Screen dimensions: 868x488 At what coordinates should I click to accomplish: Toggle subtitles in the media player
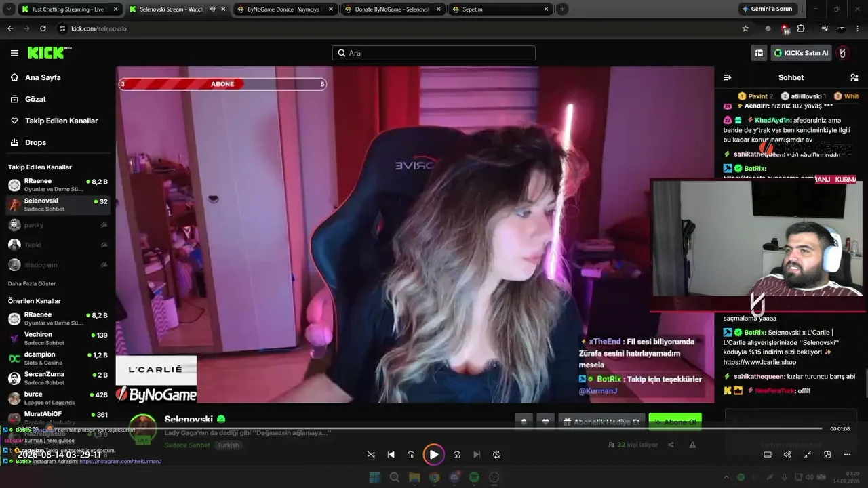pyautogui.click(x=768, y=455)
